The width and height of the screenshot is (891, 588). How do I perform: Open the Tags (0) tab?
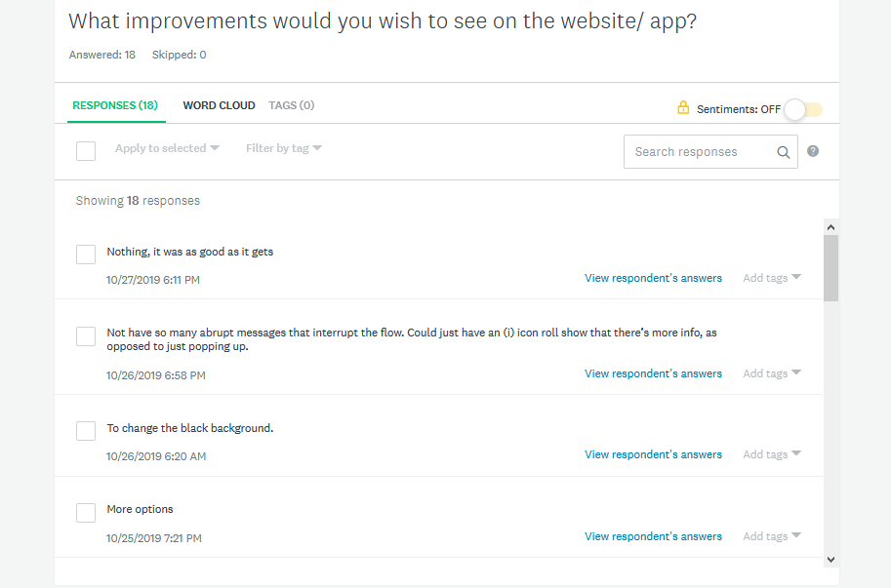(x=291, y=105)
